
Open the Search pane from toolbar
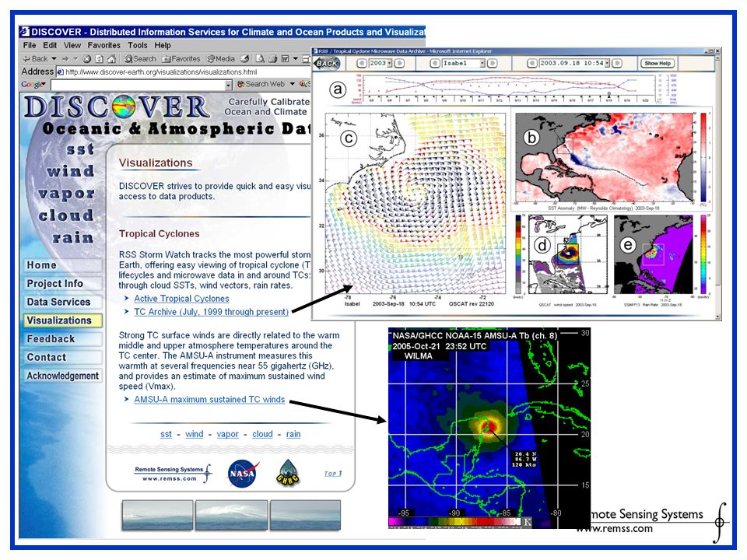(139, 59)
